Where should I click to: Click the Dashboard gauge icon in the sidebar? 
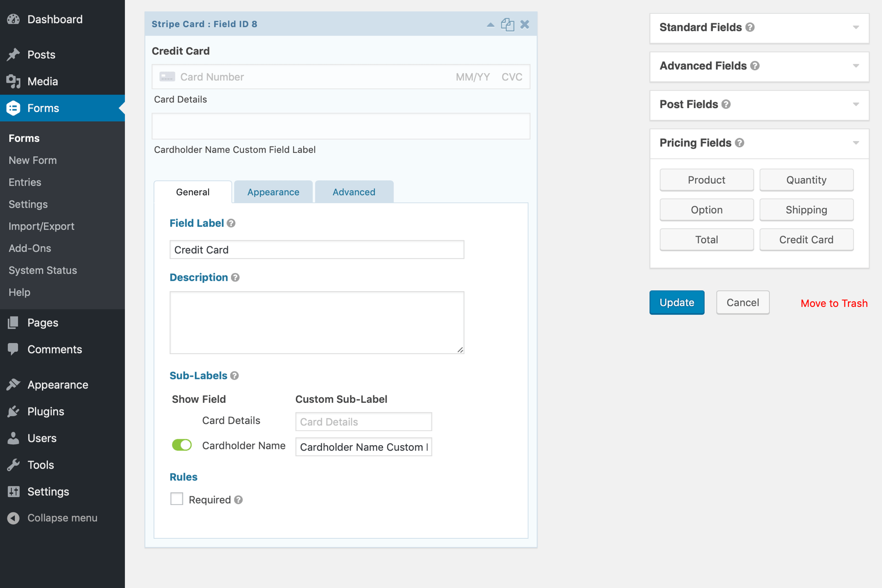click(13, 19)
